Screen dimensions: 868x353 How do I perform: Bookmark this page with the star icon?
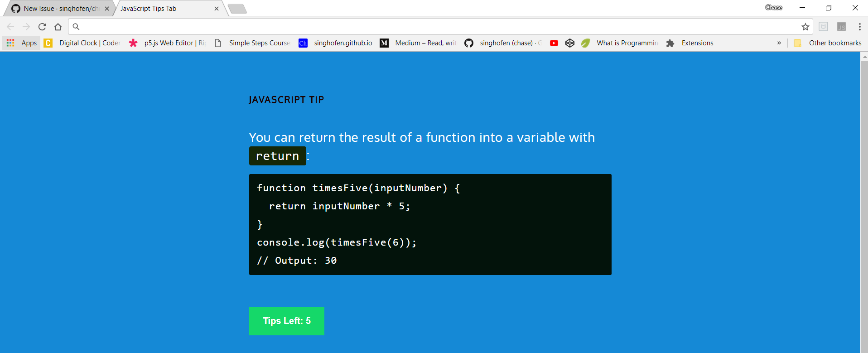[x=805, y=27]
